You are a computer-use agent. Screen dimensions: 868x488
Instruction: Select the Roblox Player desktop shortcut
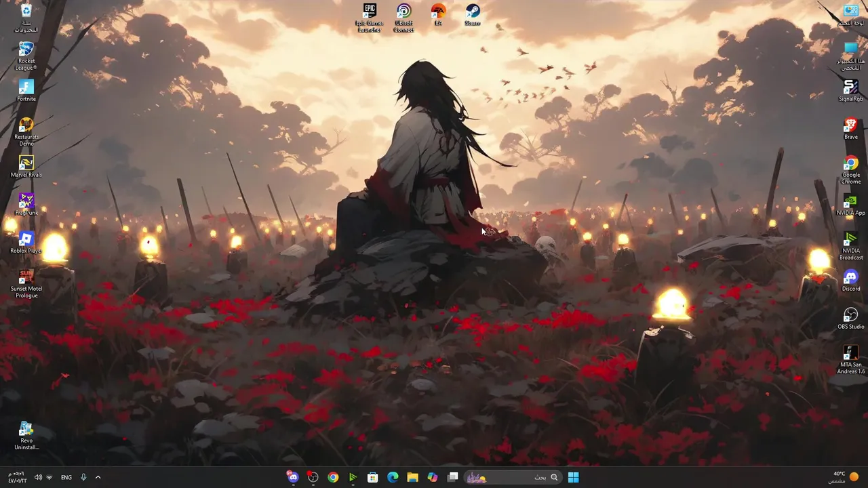(x=26, y=243)
